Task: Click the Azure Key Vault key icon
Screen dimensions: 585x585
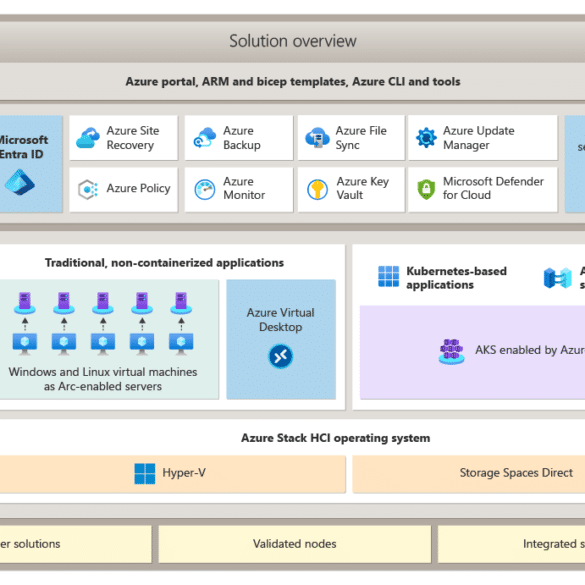Action: tap(317, 189)
